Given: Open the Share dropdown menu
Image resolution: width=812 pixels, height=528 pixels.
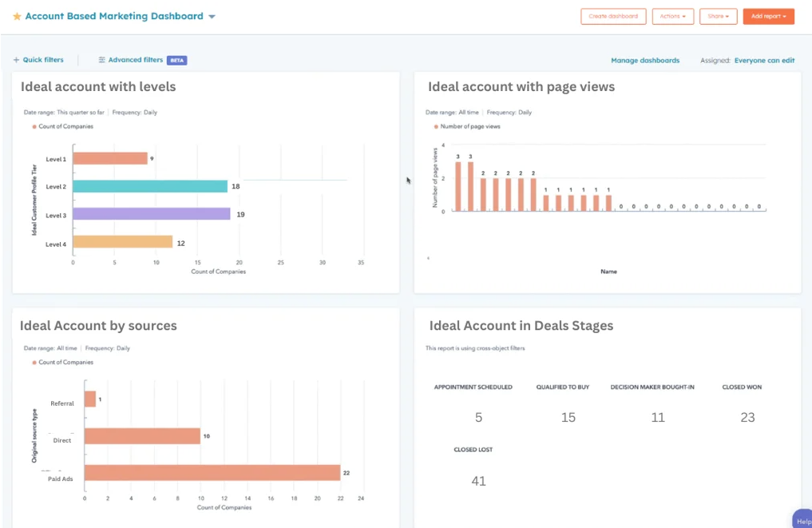Looking at the screenshot, I should pyautogui.click(x=718, y=16).
